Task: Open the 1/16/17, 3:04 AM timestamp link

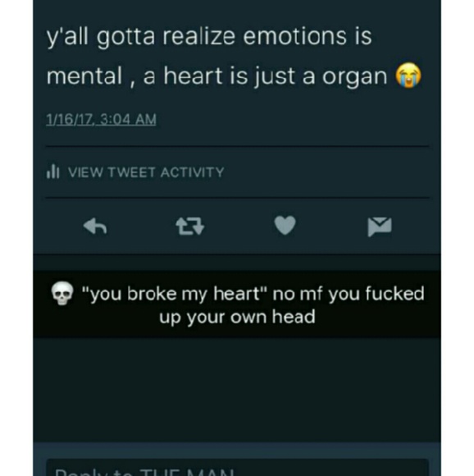Action: [x=101, y=119]
